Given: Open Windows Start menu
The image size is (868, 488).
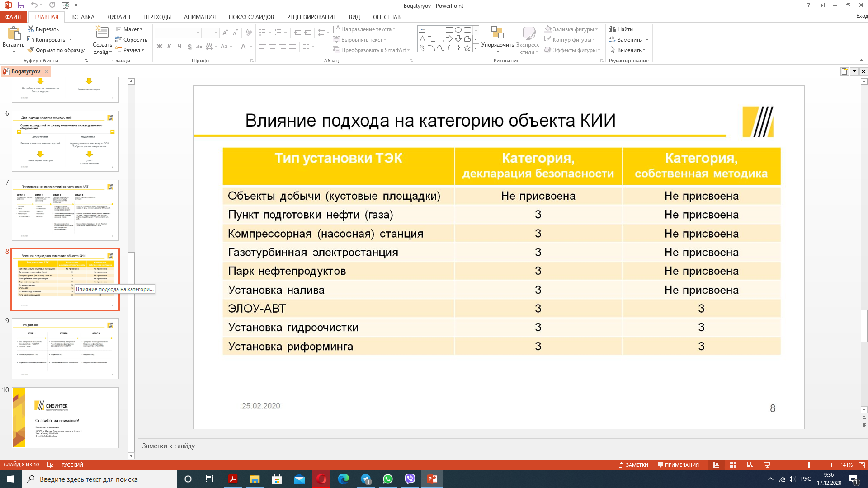Looking at the screenshot, I should click(11, 479).
